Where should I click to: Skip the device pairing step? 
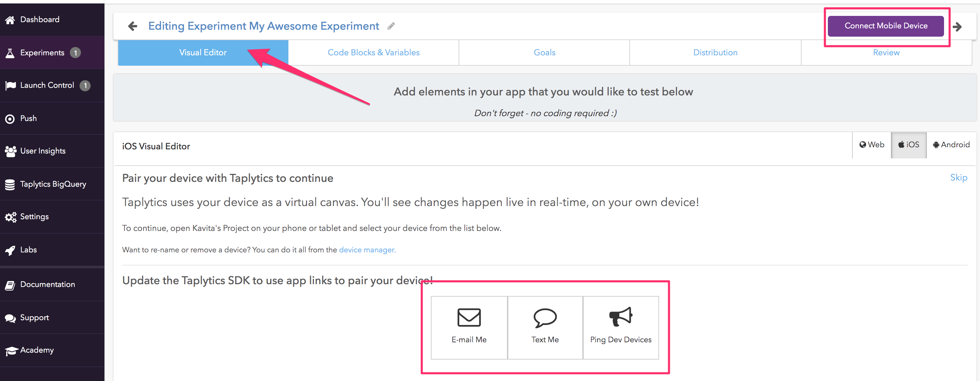pyautogui.click(x=958, y=178)
